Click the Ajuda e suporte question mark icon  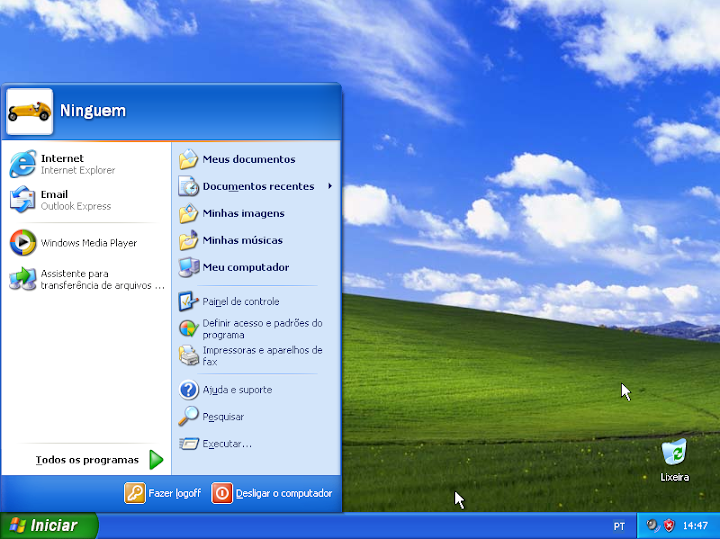(x=188, y=390)
